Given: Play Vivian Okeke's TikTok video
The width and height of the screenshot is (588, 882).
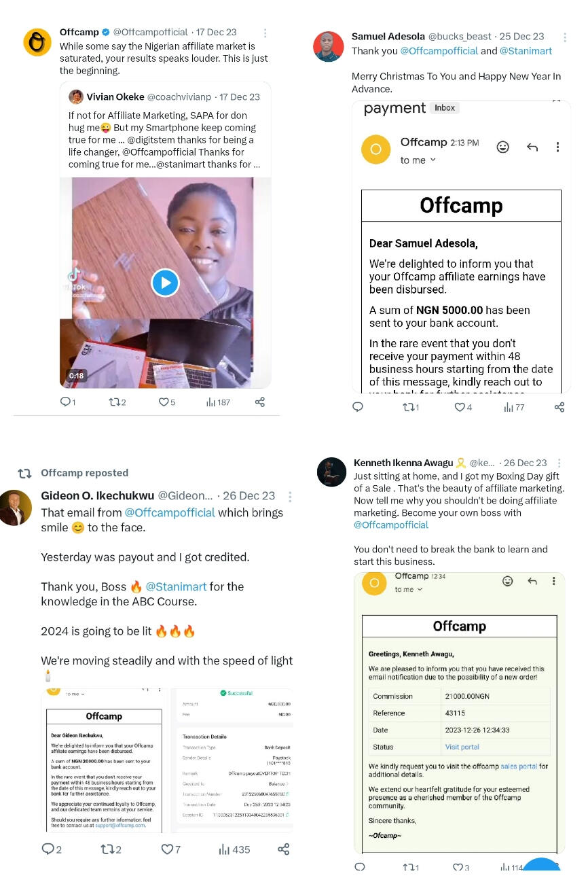Looking at the screenshot, I should point(165,283).
